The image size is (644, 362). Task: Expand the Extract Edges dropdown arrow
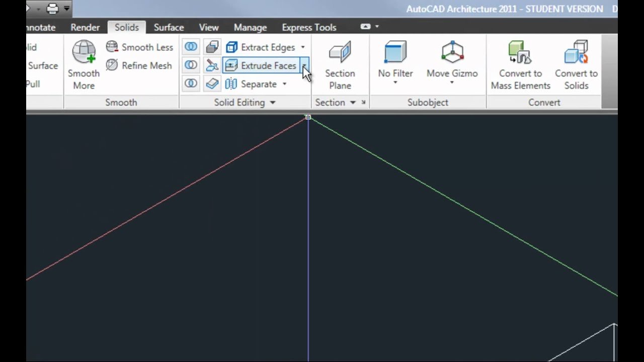coord(303,47)
